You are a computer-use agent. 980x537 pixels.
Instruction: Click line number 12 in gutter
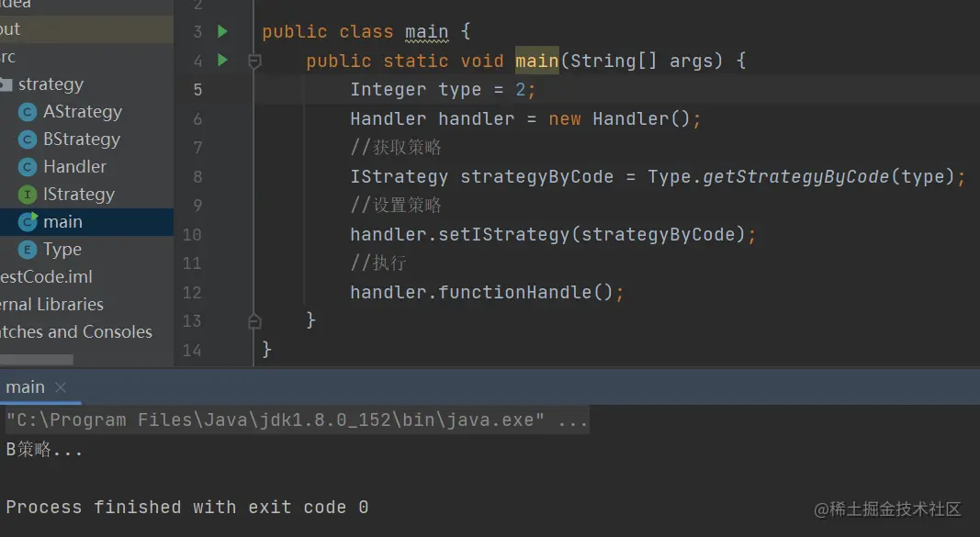click(x=192, y=292)
